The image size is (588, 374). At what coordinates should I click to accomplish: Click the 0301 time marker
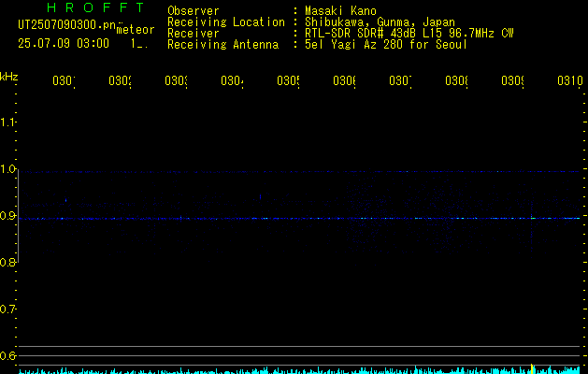(64, 81)
